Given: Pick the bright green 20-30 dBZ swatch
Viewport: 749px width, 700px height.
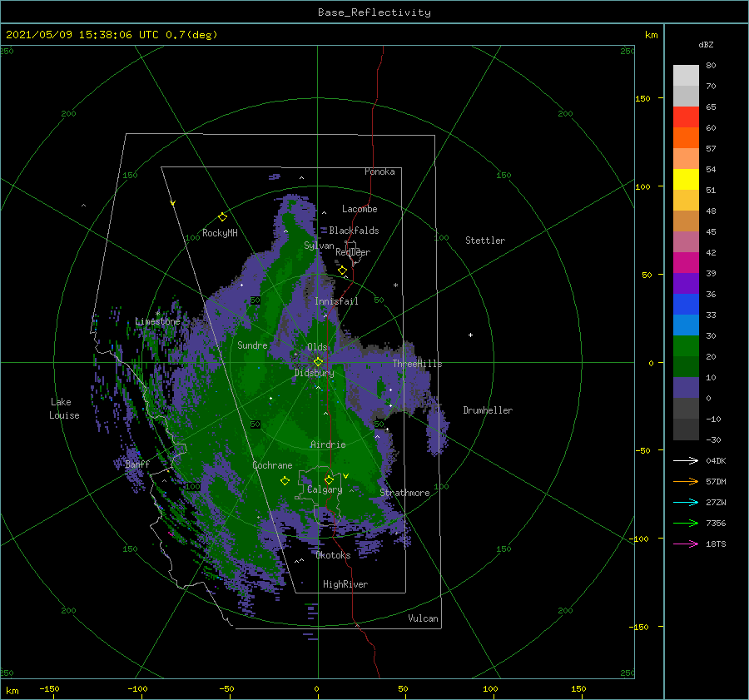Looking at the screenshot, I should pyautogui.click(x=686, y=346).
